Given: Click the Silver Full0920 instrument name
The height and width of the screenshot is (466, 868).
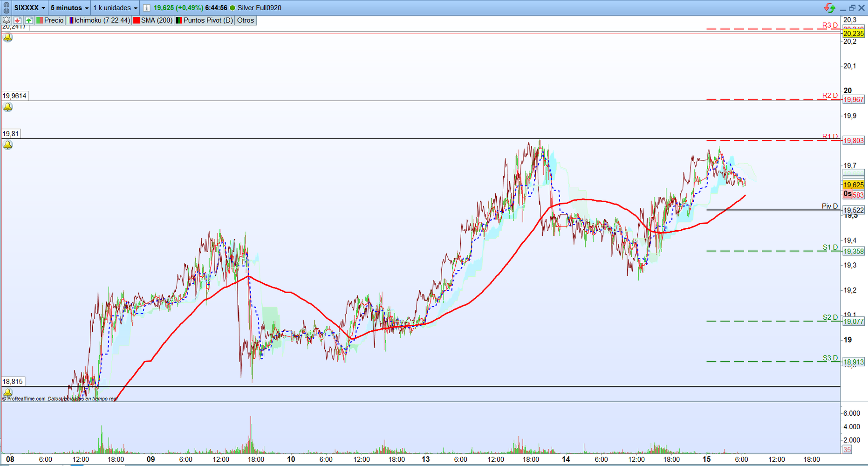Looking at the screenshot, I should (260, 8).
